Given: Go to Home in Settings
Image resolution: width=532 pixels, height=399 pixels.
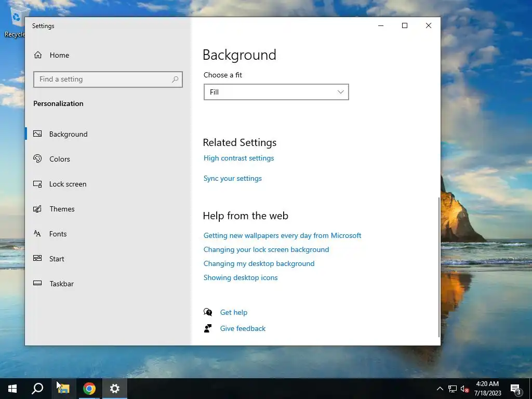Looking at the screenshot, I should coord(59,55).
